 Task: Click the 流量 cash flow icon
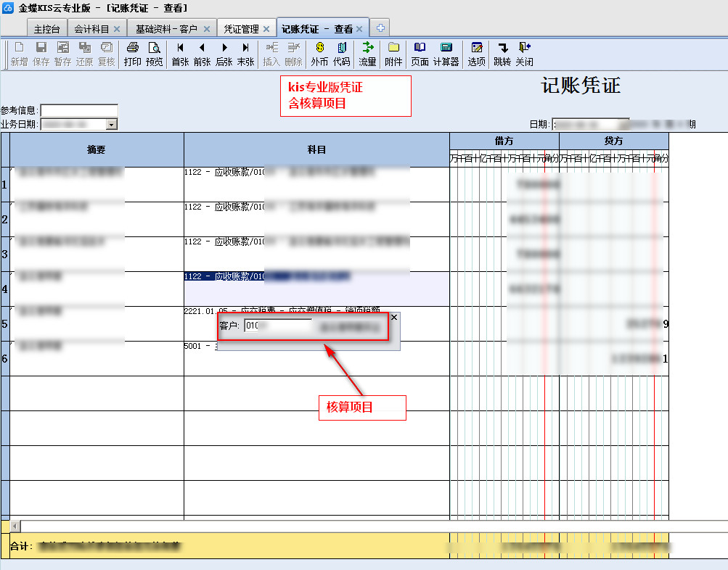tap(368, 54)
